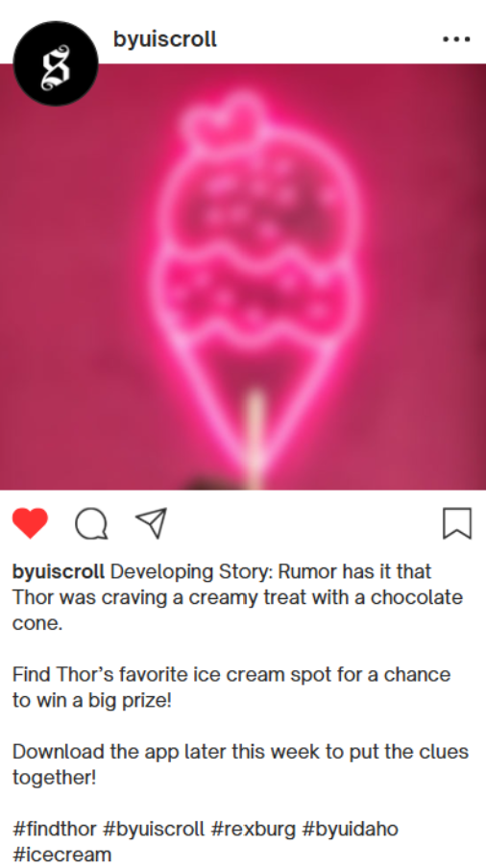This screenshot has width=486, height=868.
Task: Click byuiscroll username in caption
Action: (x=59, y=572)
